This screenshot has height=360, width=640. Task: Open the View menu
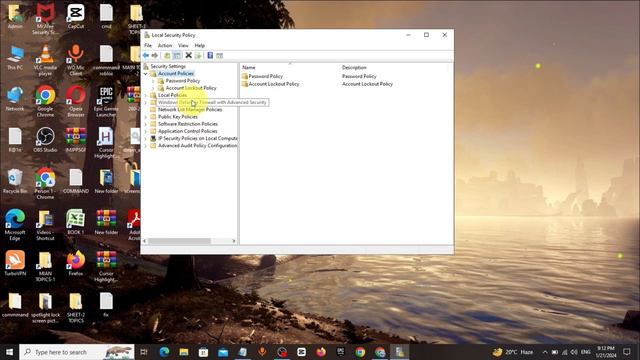tap(183, 45)
